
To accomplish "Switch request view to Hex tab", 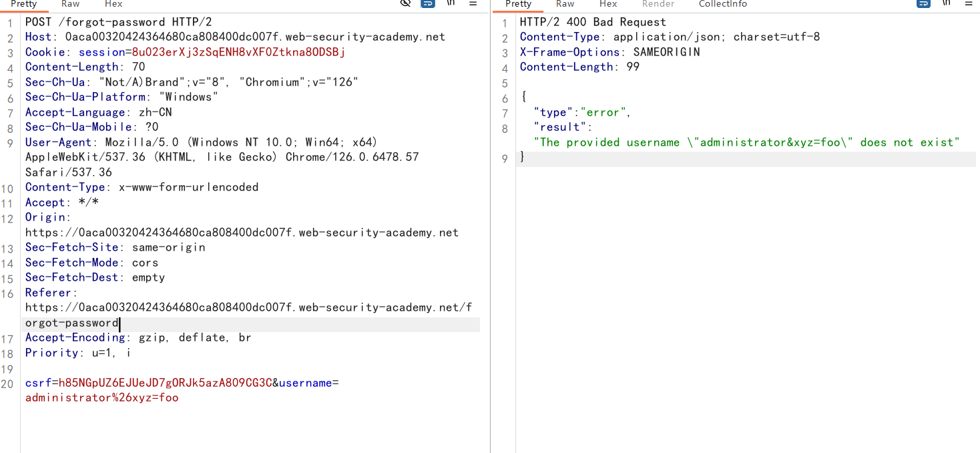I will 113,4.
